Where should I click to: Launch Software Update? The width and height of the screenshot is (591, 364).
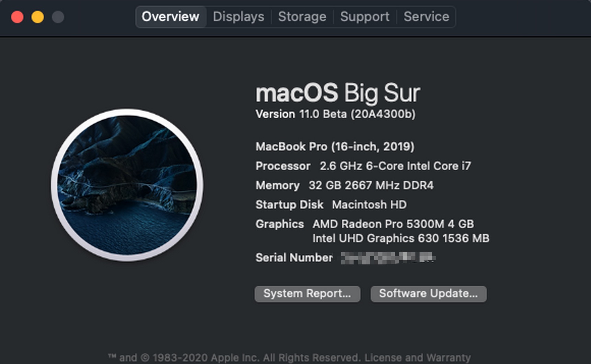[x=428, y=294]
